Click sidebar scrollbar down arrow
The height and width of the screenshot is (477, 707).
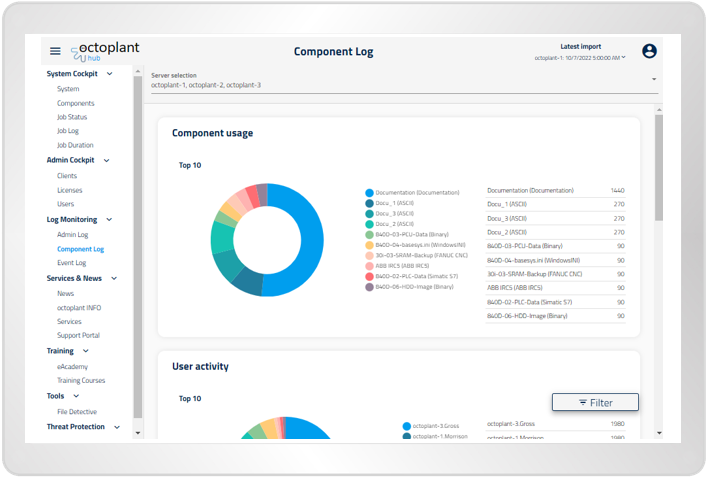pyautogui.click(x=138, y=433)
